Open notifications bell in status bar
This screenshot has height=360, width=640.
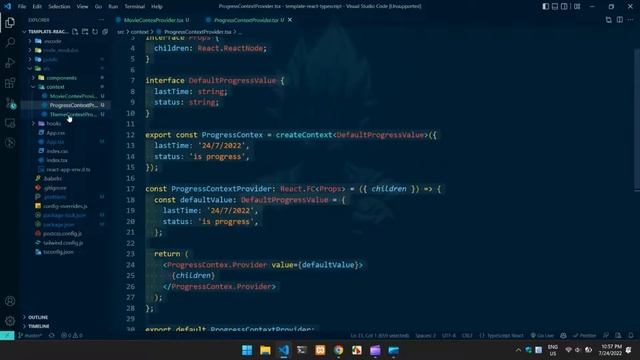(631, 336)
